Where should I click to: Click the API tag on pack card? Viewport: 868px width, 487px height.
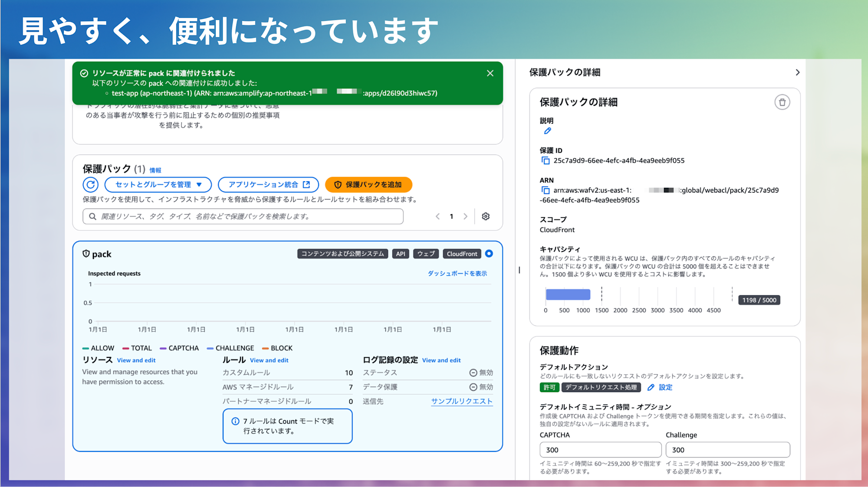pyautogui.click(x=401, y=254)
